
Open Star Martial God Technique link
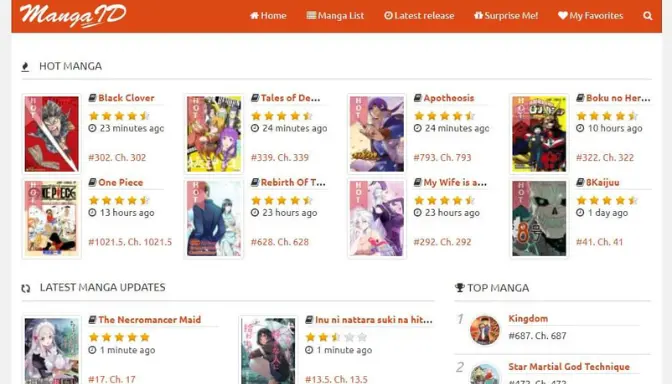click(569, 366)
